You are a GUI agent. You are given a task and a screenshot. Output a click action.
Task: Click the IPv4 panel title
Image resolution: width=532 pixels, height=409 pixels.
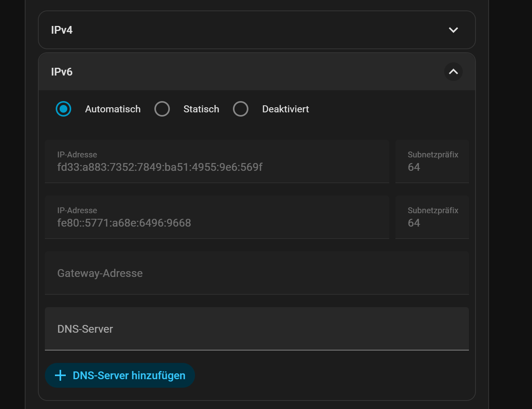point(62,30)
